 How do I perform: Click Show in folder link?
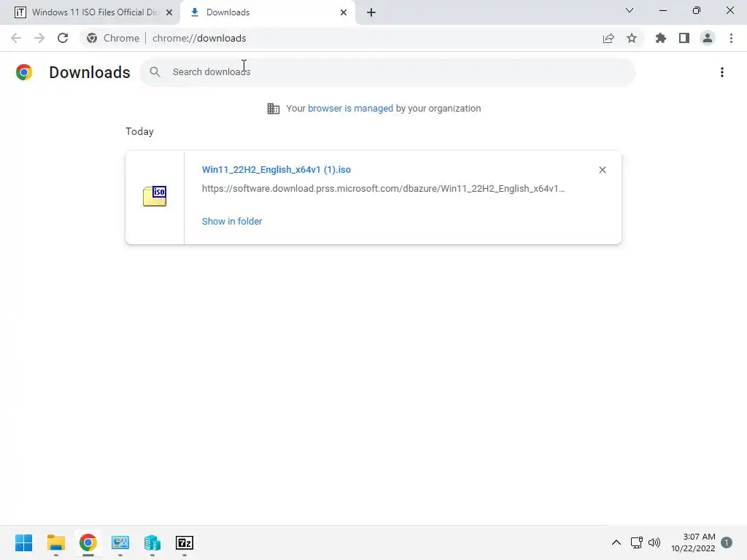click(232, 222)
